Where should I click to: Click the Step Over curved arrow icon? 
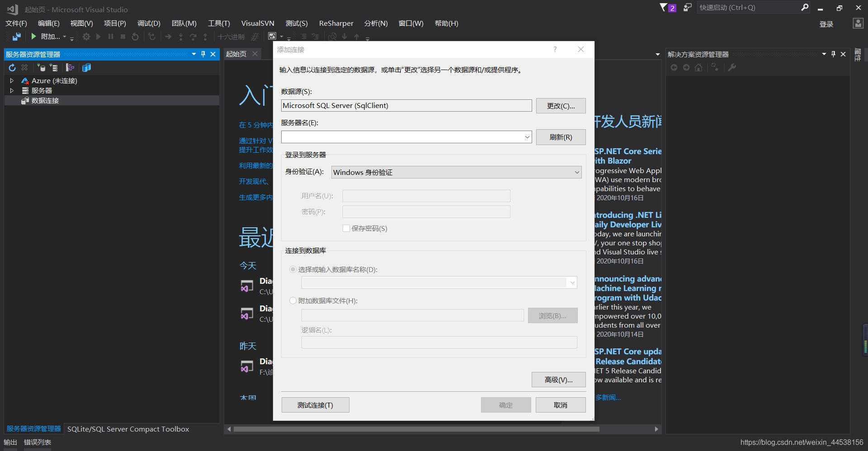(193, 37)
